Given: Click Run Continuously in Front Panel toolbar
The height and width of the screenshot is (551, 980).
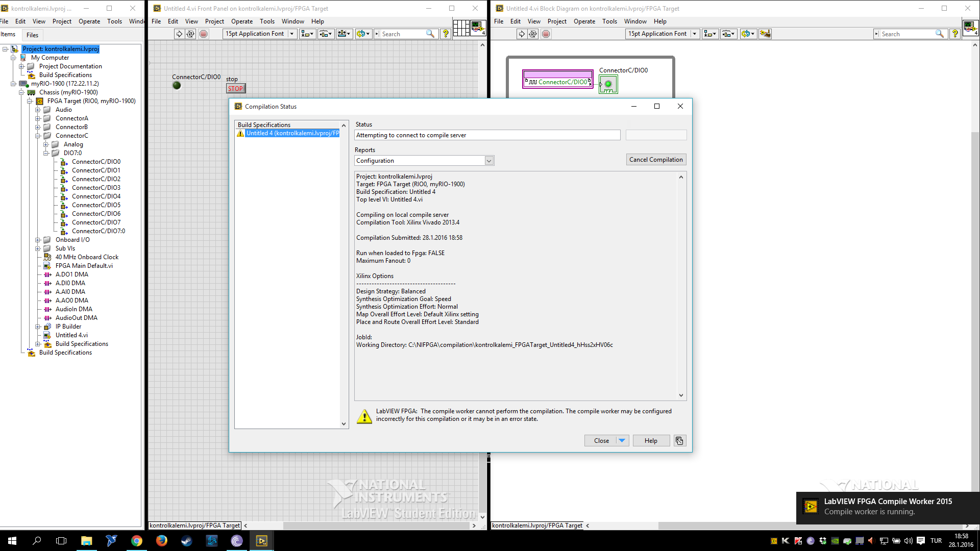Looking at the screenshot, I should [x=190, y=34].
